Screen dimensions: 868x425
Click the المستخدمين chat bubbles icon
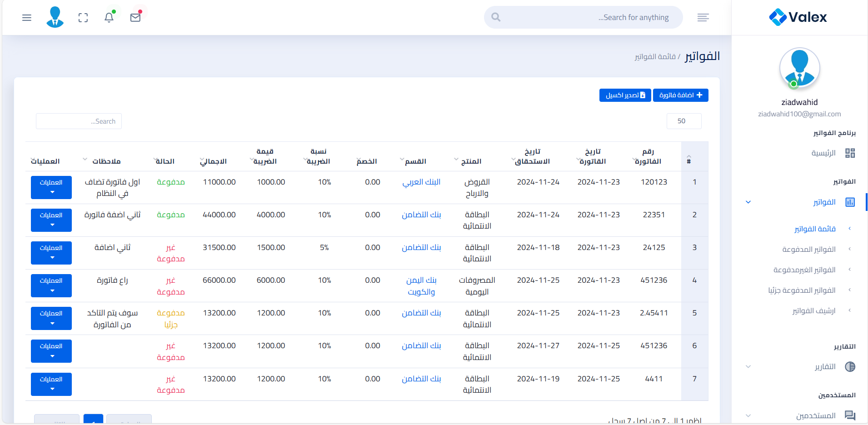[x=850, y=415]
